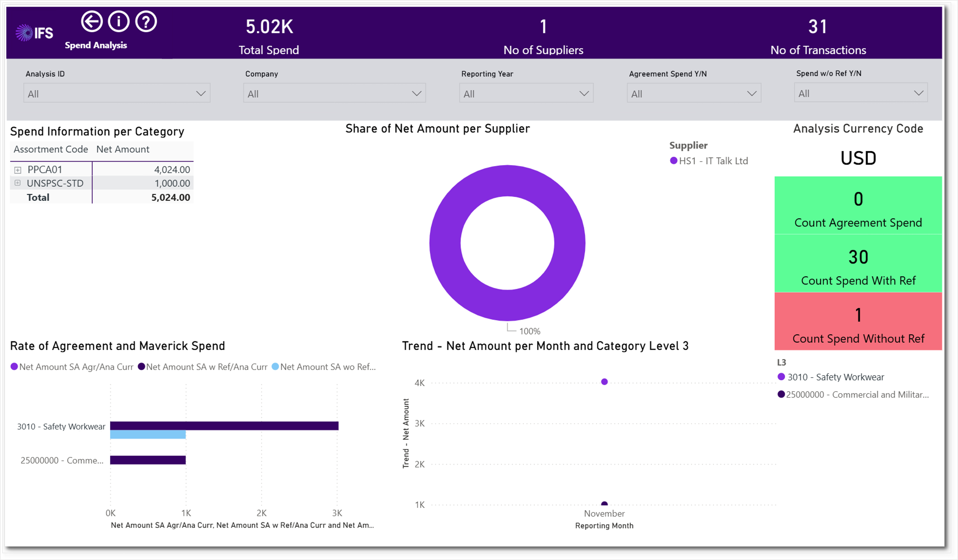958x560 pixels.
Task: Click Net Amount SA w Ref/Ana Curr legend dot
Action: click(141, 367)
